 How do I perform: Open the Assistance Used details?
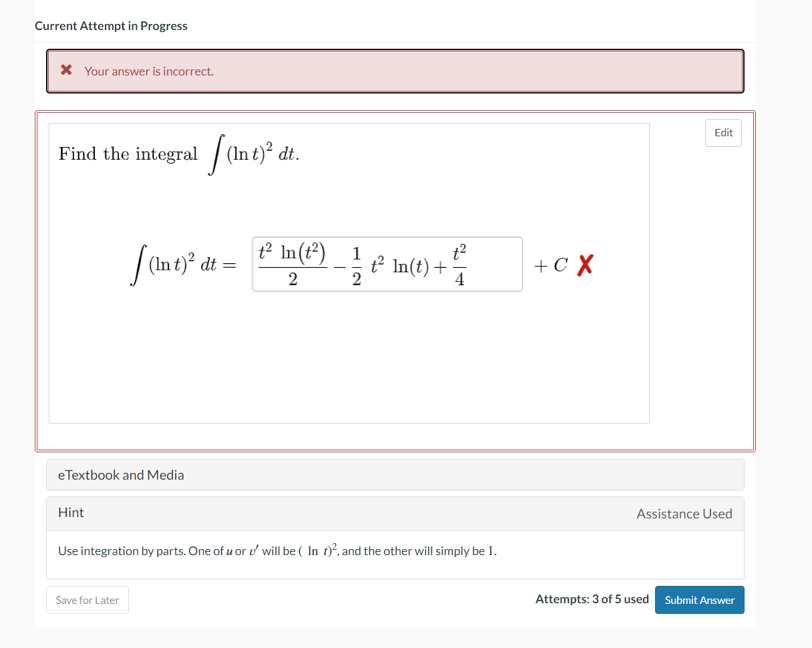pos(684,513)
